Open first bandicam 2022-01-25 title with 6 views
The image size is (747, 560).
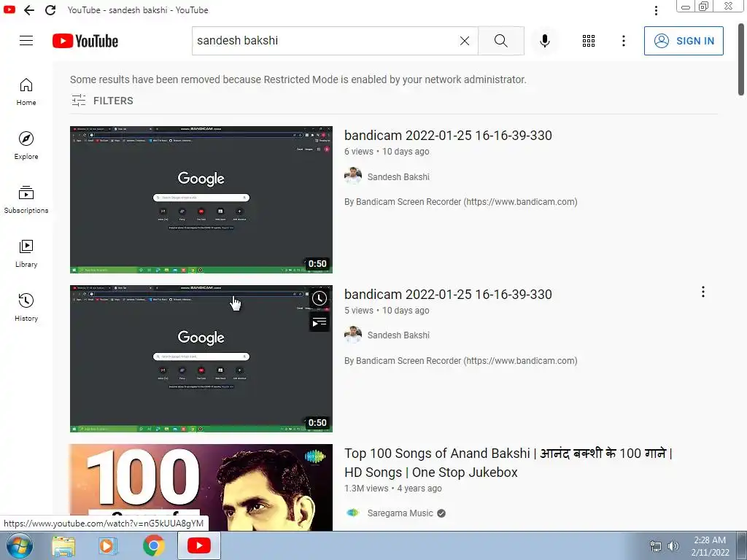(448, 135)
